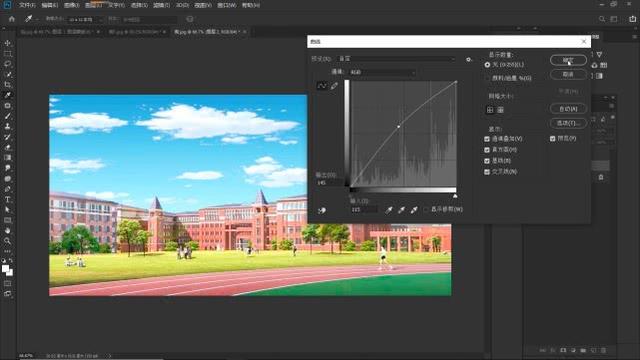Select the Hand tool
The image size is (640, 360).
7,231
